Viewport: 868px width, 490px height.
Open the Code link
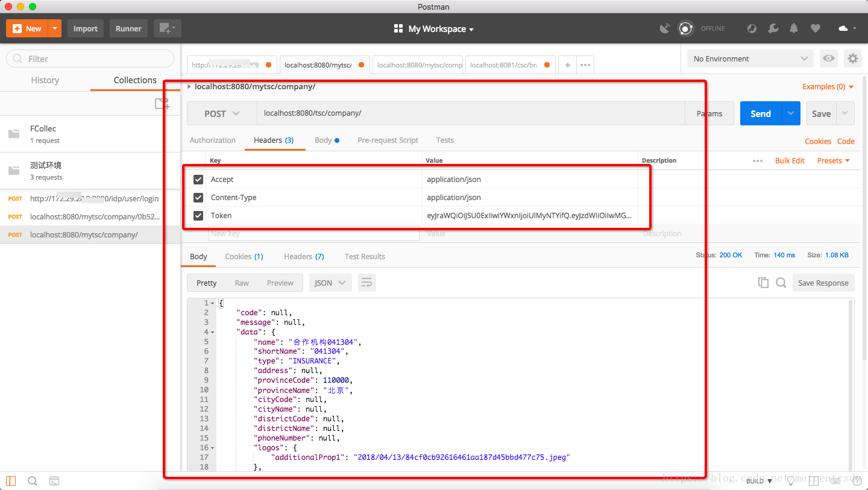(x=846, y=142)
